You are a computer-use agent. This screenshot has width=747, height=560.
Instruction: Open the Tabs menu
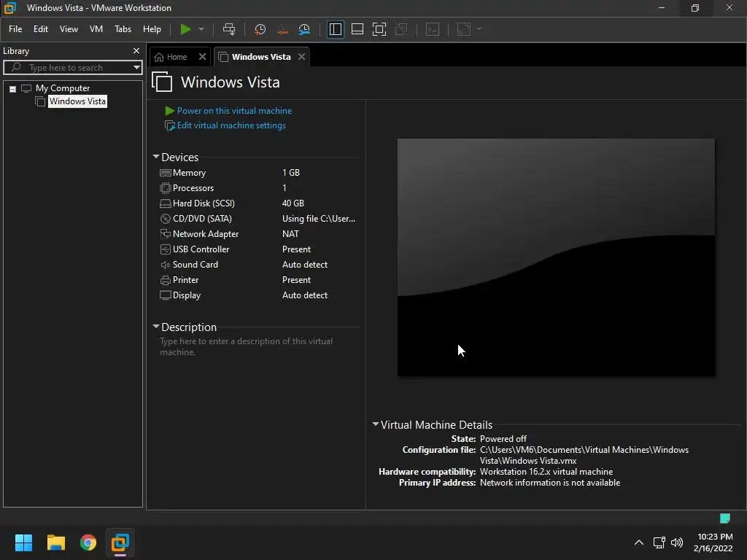[123, 29]
